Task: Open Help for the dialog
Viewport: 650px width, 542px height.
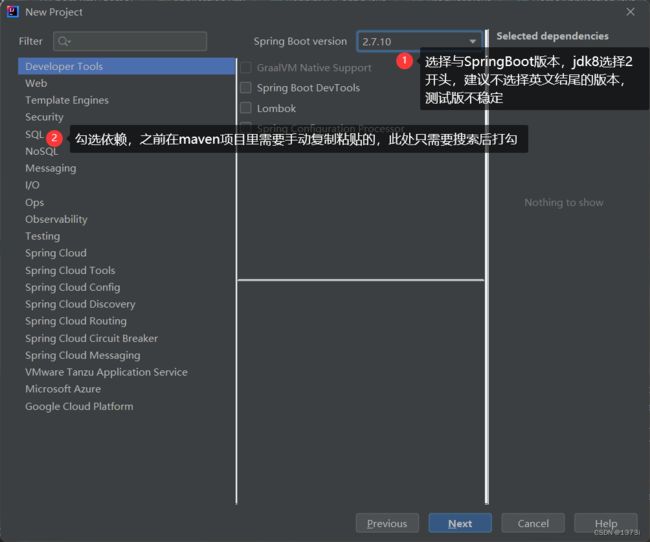Action: [x=606, y=523]
